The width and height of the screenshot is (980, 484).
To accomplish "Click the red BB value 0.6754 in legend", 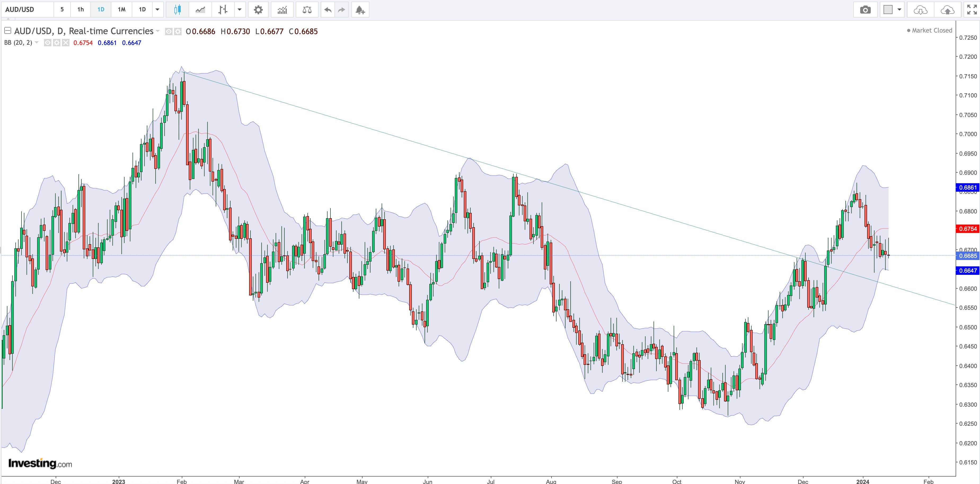I will (x=83, y=43).
